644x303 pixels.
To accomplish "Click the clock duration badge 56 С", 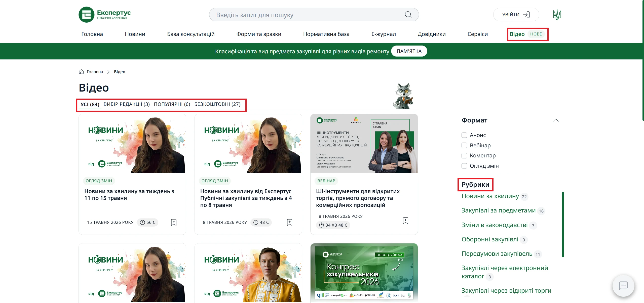I will coord(148,222).
